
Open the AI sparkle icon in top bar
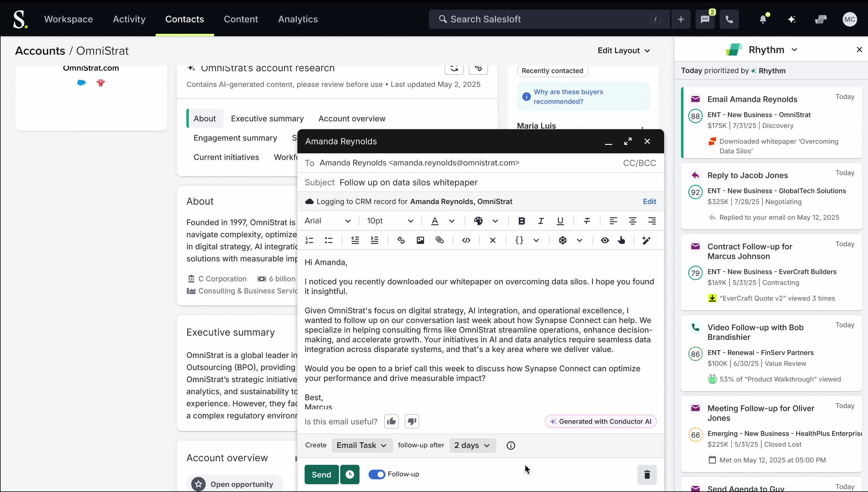(792, 19)
